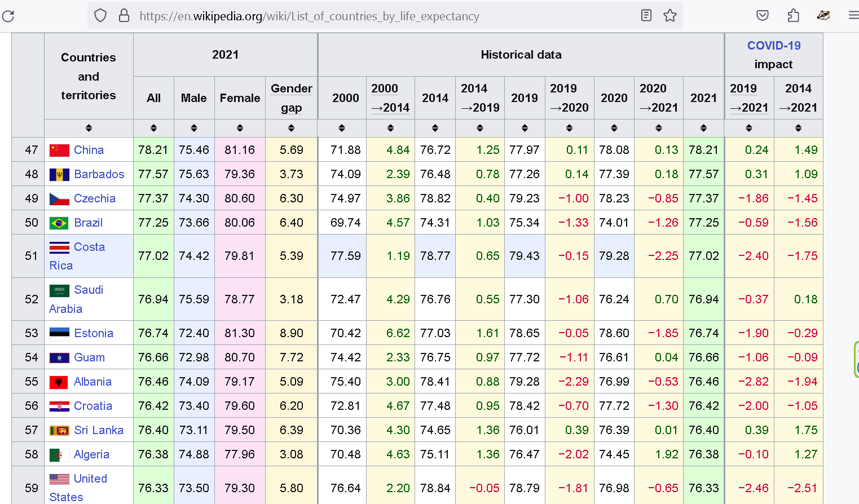Open the United States country link
The width and height of the screenshot is (859, 504).
point(78,488)
